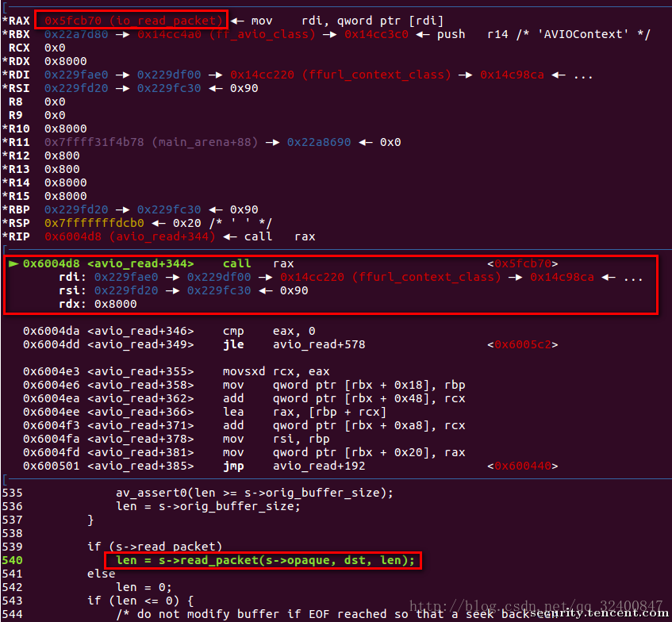The image size is (672, 622).
Task: Click the current instruction address 0x6004d8 <avio_read+344>
Action: tap(109, 263)
